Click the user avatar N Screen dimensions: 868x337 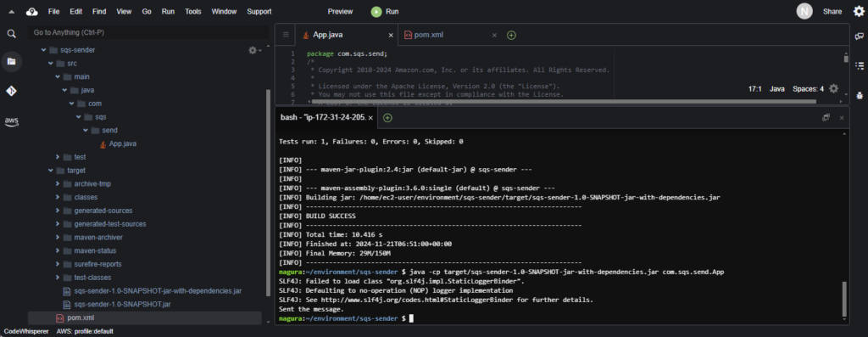tap(804, 11)
